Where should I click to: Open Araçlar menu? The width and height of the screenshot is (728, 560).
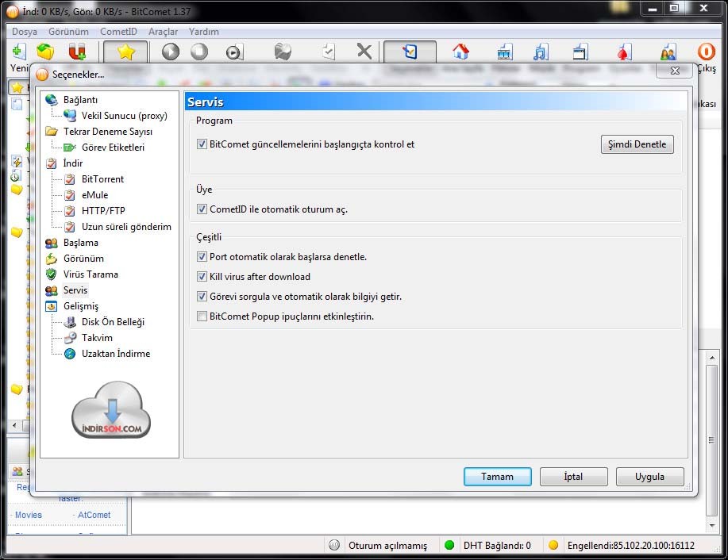pyautogui.click(x=163, y=32)
